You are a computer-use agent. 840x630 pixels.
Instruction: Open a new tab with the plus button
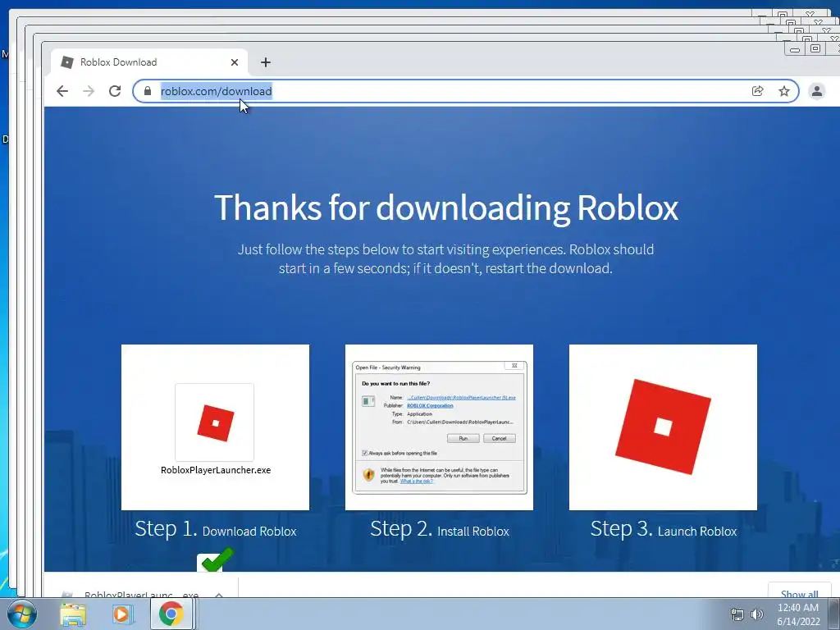coord(266,62)
